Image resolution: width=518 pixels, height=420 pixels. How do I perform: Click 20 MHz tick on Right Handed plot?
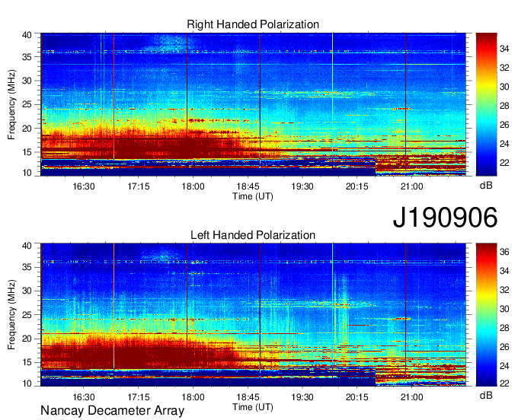tap(27, 129)
